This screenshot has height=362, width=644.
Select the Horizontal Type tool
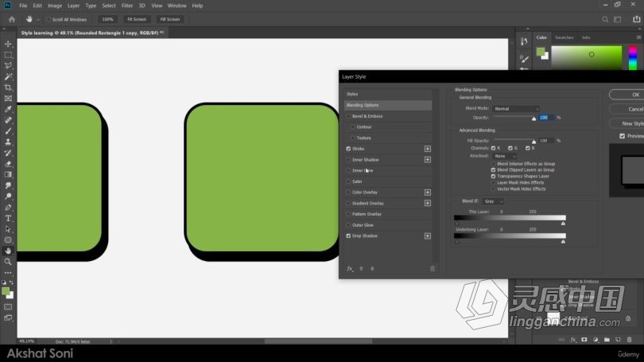(x=8, y=218)
